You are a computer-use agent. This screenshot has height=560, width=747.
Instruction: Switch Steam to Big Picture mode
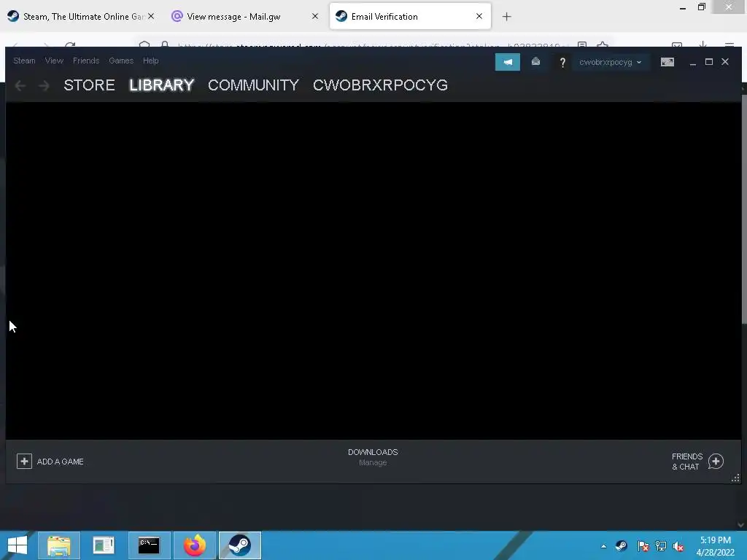click(667, 62)
